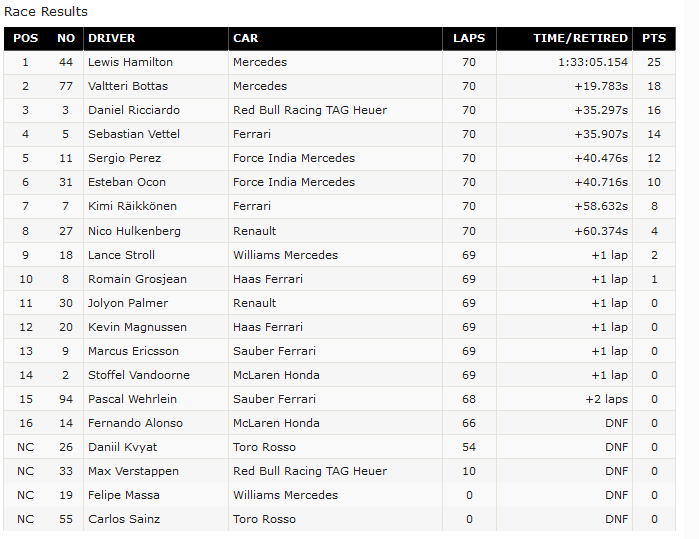Click Hamilton's race time 1:33:05.154
Viewport: 699px width, 539px height.
tap(593, 62)
